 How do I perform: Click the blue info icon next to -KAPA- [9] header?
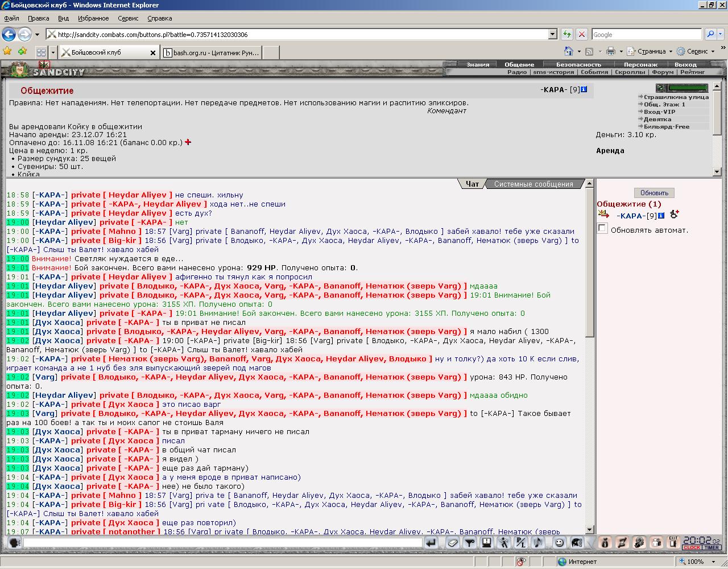tap(584, 89)
